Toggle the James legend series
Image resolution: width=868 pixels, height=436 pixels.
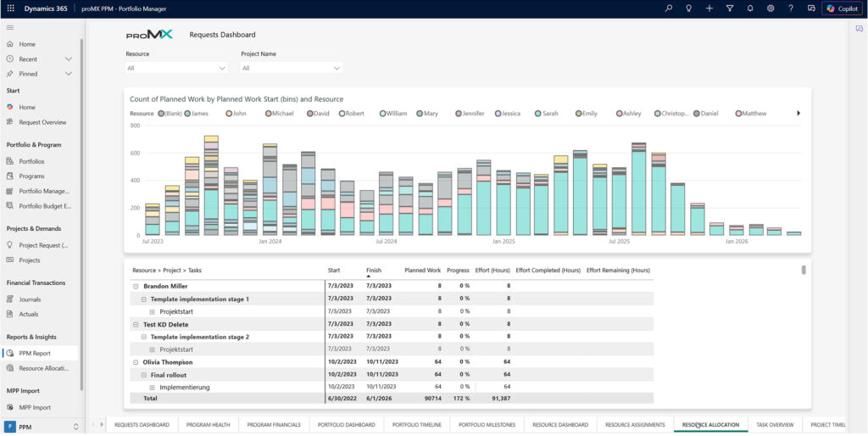coord(198,113)
